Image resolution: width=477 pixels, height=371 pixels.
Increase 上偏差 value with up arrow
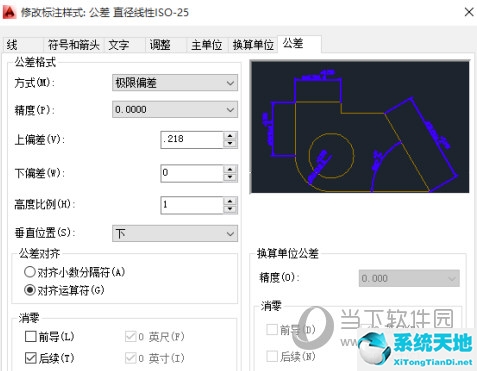230,136
